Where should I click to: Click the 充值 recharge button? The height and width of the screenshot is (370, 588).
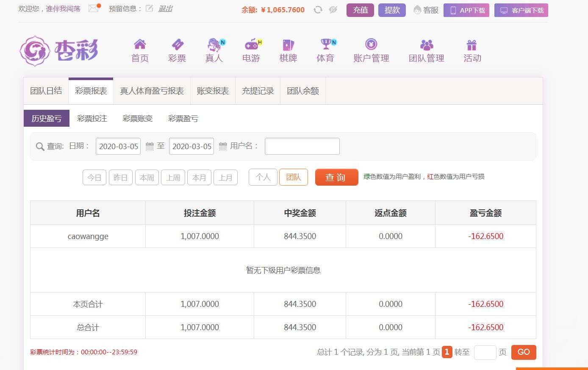360,10
